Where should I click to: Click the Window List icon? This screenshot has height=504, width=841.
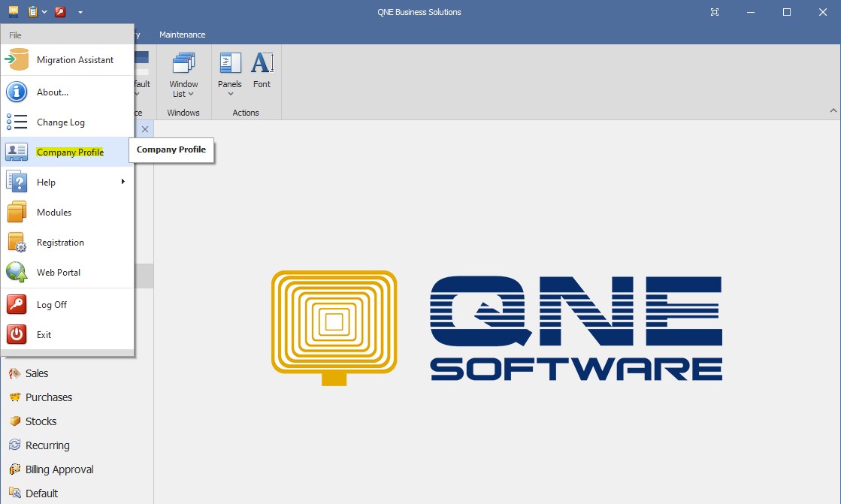point(183,63)
